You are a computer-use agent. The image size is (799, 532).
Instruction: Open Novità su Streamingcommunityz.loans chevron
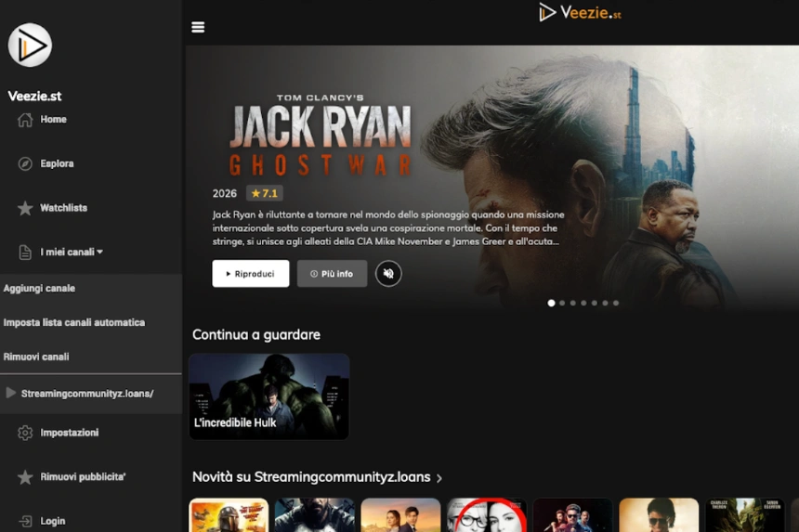pos(439,478)
